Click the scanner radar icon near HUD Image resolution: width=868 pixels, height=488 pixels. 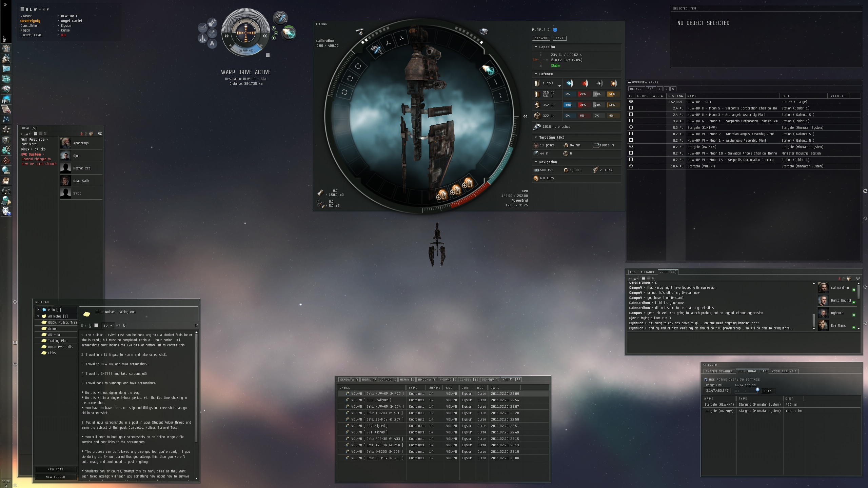point(212,33)
